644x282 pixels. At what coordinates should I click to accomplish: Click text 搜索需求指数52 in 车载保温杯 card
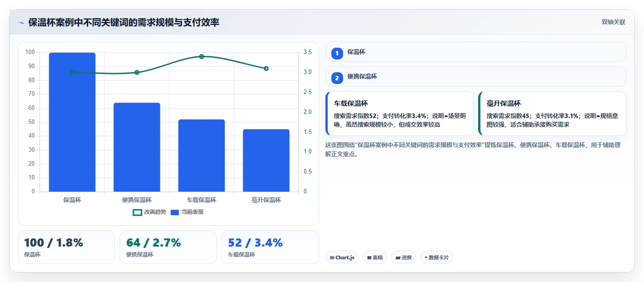356,116
